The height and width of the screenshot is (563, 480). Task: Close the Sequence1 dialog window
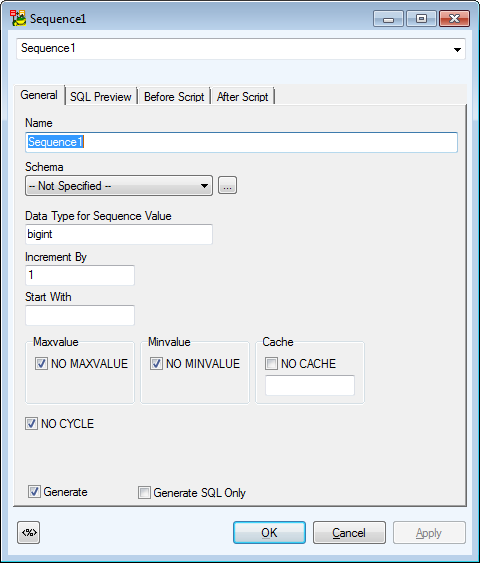(x=455, y=19)
